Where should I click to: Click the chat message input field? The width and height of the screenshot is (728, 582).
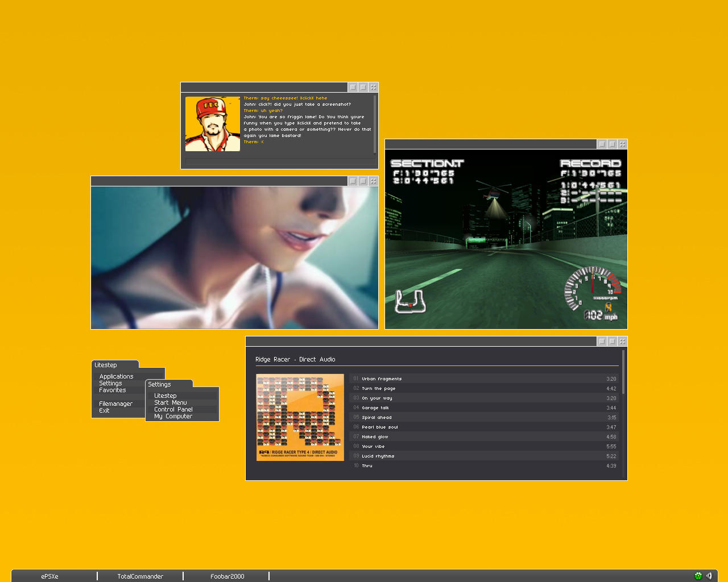[280, 162]
